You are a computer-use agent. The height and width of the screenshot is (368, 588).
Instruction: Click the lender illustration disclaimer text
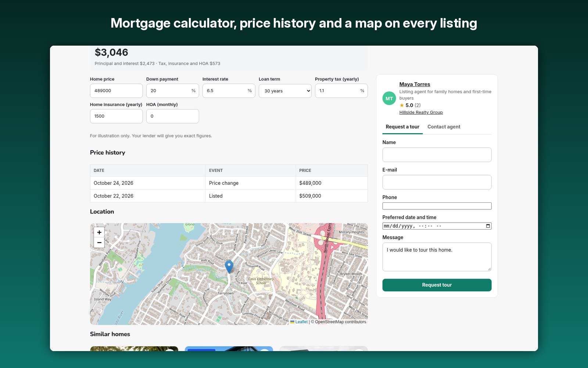coord(151,136)
